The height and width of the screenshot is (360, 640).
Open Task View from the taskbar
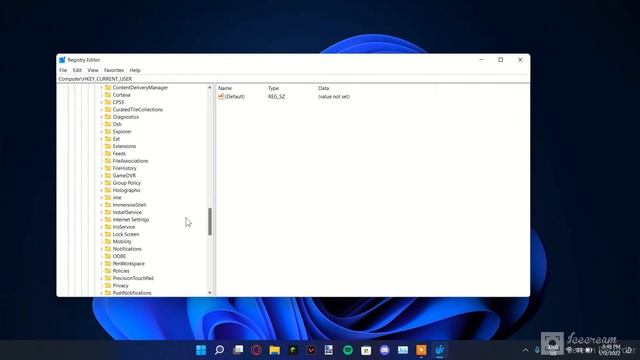pos(238,350)
